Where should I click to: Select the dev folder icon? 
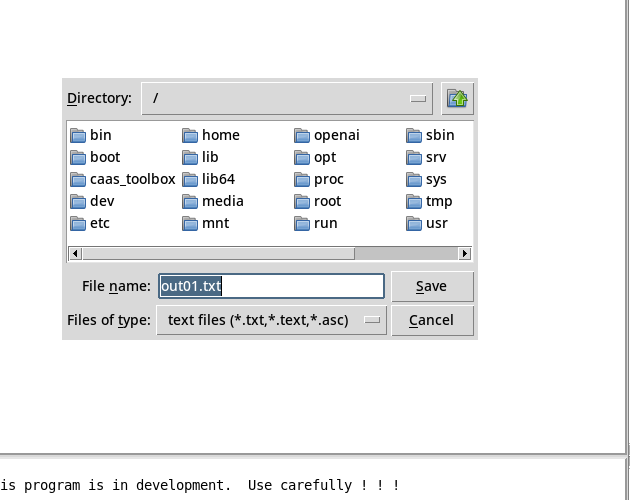point(78,202)
